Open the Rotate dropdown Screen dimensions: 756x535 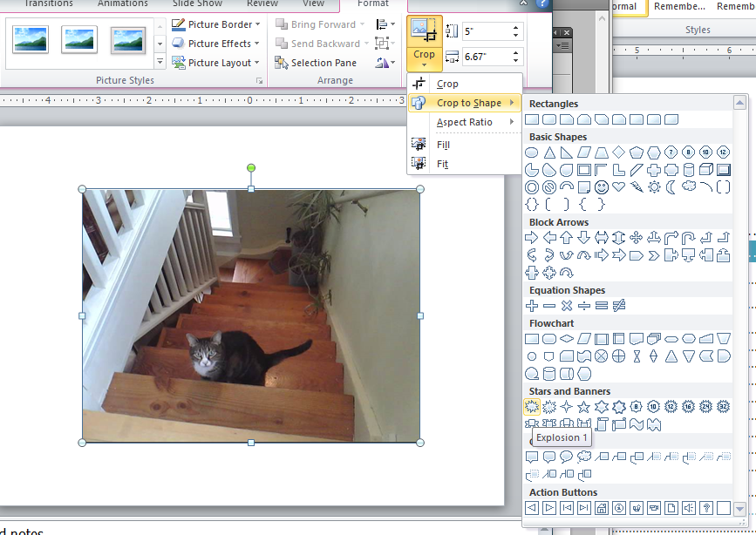[385, 63]
